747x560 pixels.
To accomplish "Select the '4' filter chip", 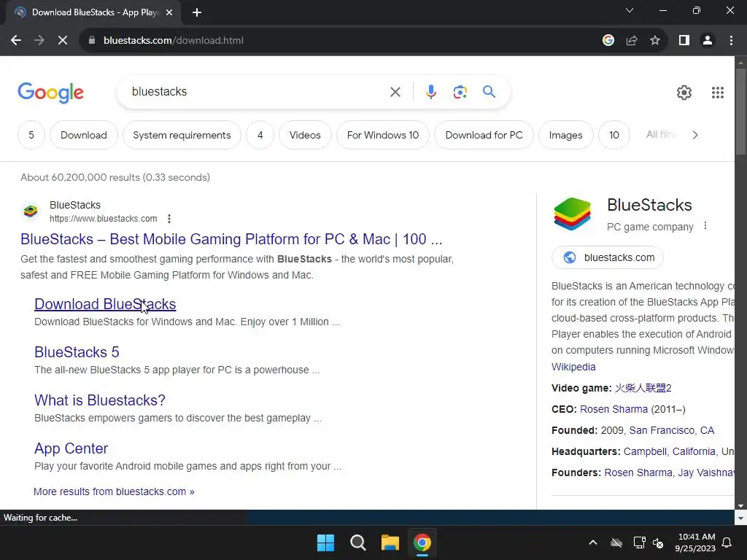I will click(260, 135).
